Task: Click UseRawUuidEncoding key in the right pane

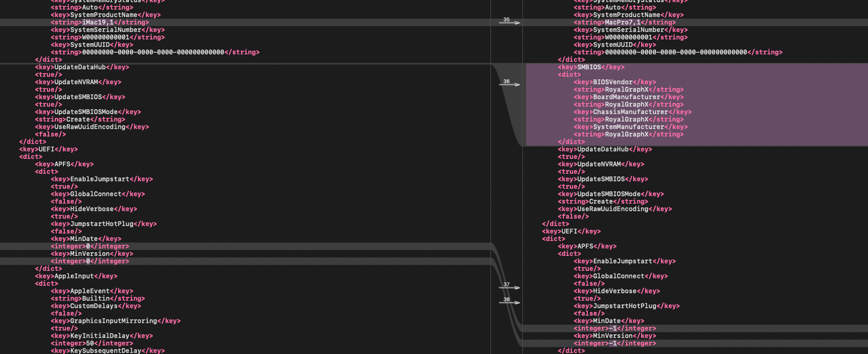Action: tap(615, 209)
